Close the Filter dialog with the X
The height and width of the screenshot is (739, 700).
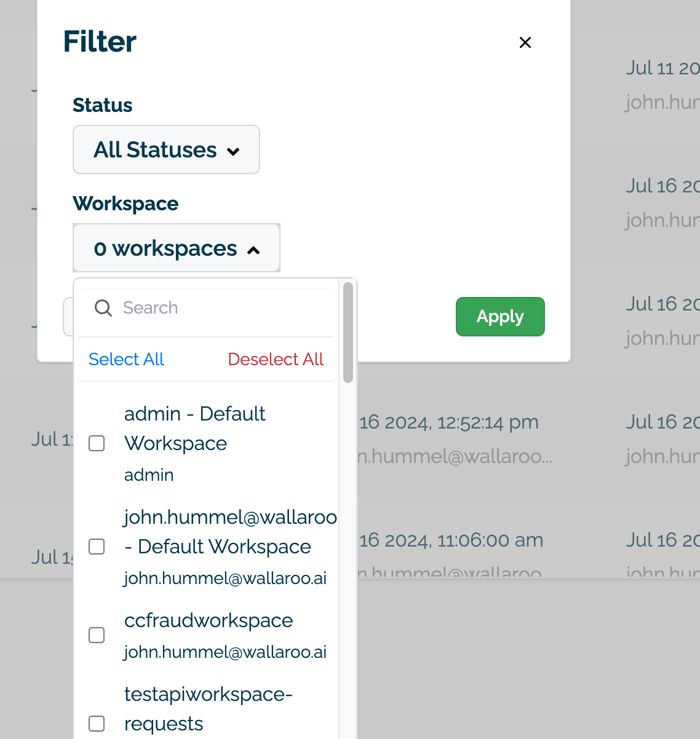click(x=525, y=42)
